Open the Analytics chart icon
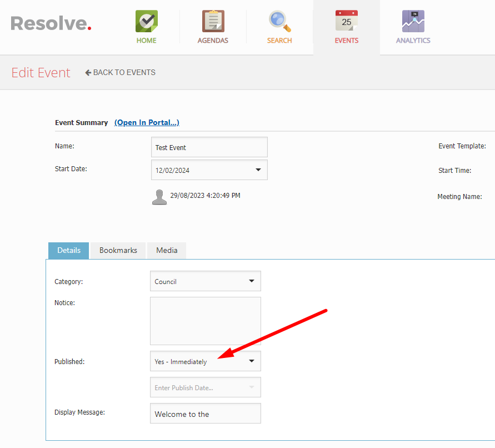The height and width of the screenshot is (448, 495). (413, 22)
